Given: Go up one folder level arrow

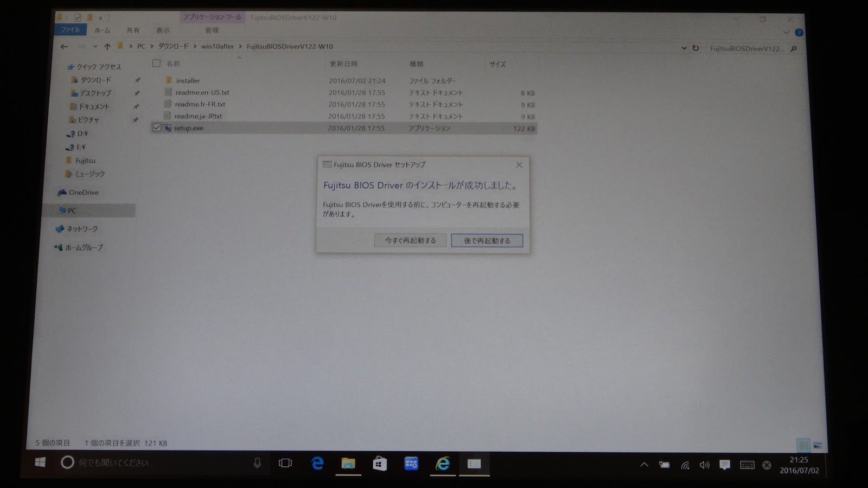Looking at the screenshot, I should [x=107, y=47].
